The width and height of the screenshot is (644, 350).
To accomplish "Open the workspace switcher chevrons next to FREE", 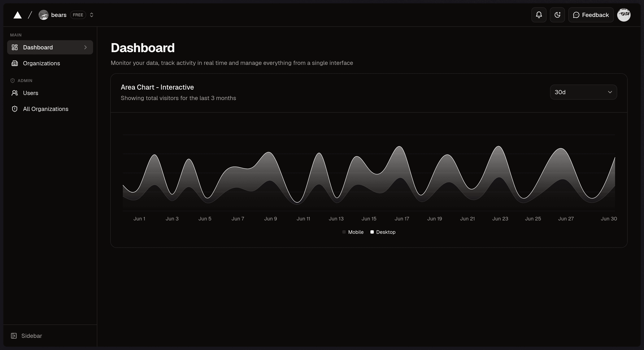I will click(91, 15).
